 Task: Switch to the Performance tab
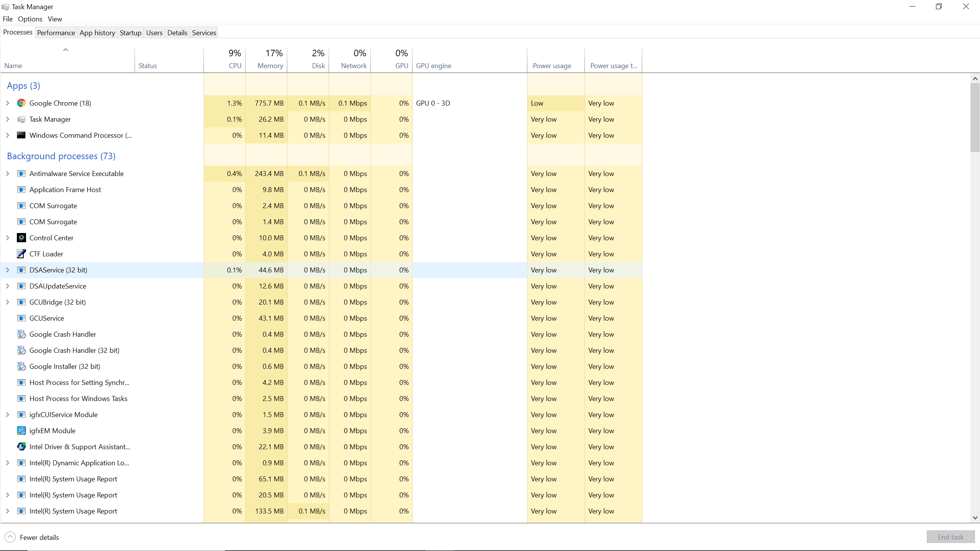56,33
